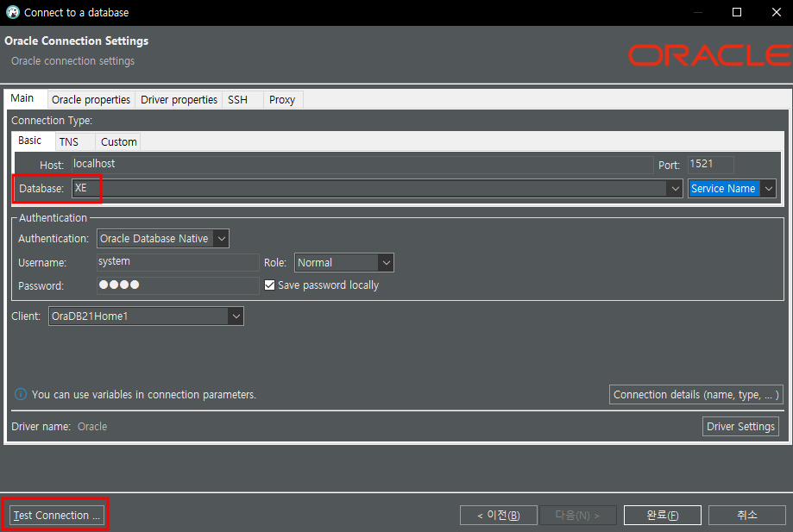Maximize the Connect to a database window
Image resolution: width=793 pixels, height=532 pixels.
pyautogui.click(x=737, y=12)
